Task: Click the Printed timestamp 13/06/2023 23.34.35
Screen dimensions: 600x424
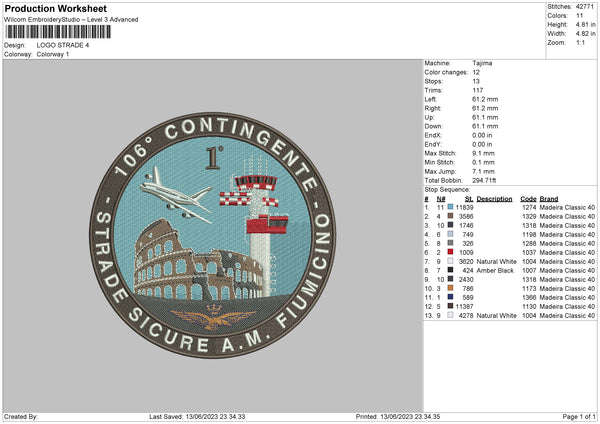Action: [x=410, y=417]
